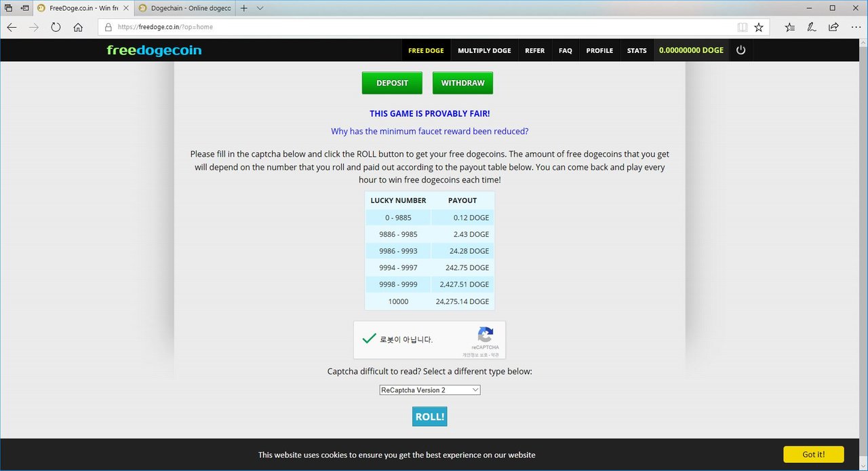868x471 pixels.
Task: Expand the tab list chevron
Action: pyautogui.click(x=260, y=8)
